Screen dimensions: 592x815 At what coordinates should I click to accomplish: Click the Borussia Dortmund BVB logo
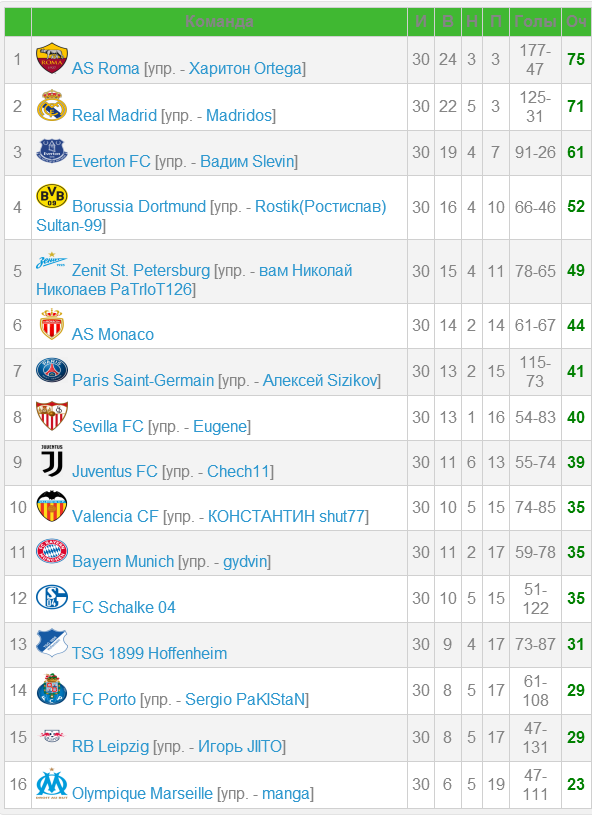pos(51,196)
